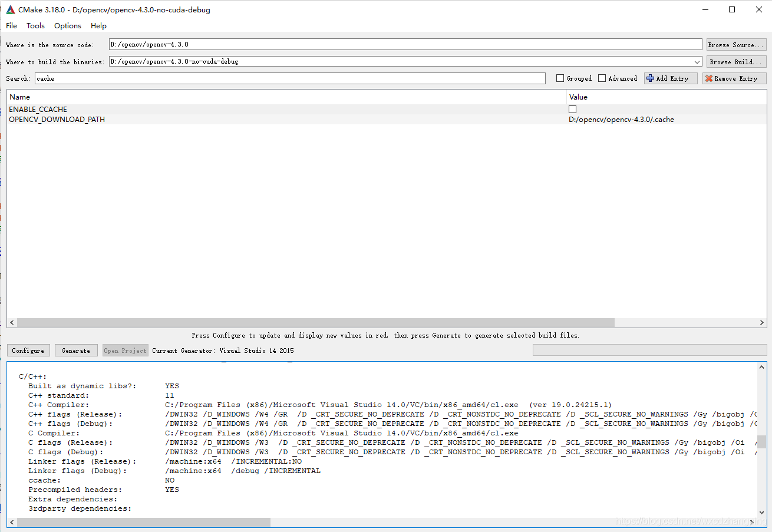Viewport: 772px width, 532px height.
Task: Click output log horizontal scrollbar left arrow
Action: [x=12, y=523]
